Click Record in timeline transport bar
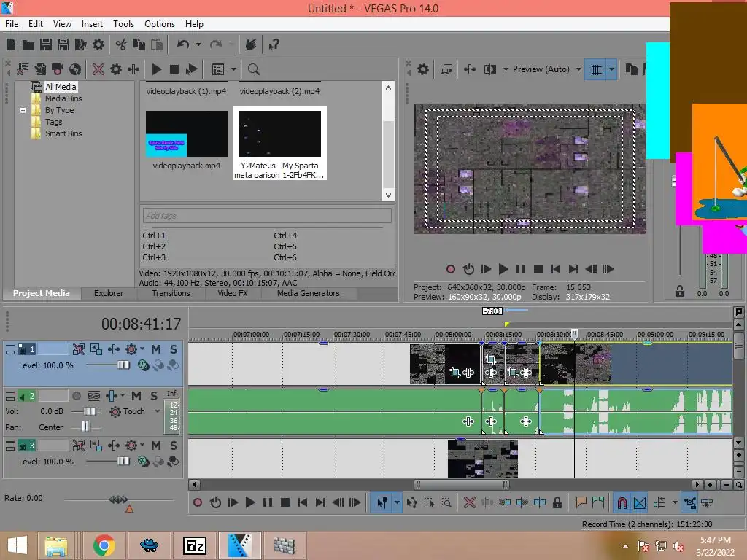 coord(198,503)
